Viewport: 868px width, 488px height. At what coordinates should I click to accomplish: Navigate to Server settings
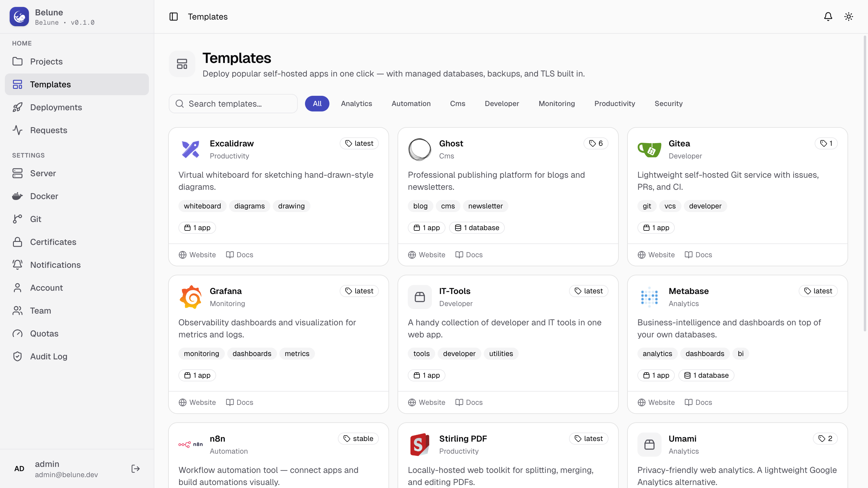pos(77,173)
